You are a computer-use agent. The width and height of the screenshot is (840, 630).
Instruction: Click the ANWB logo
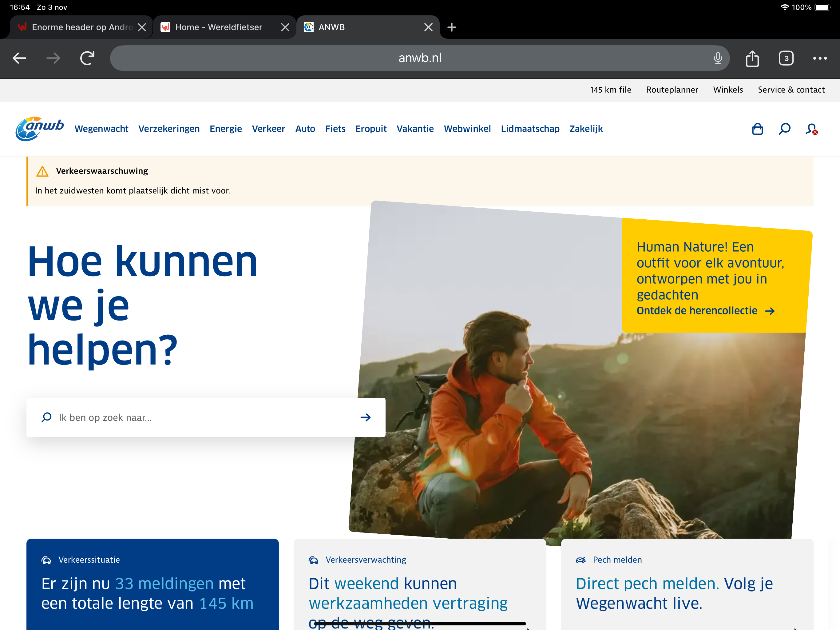tap(39, 129)
